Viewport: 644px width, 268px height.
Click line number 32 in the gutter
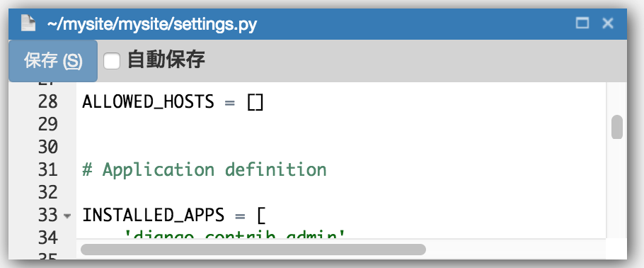48,192
